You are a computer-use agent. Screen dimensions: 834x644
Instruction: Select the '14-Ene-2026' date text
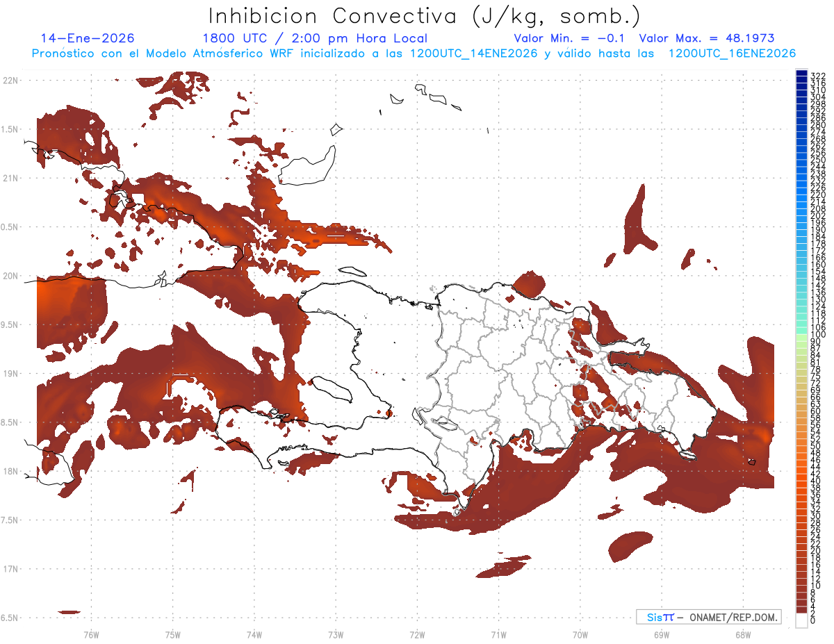point(88,38)
